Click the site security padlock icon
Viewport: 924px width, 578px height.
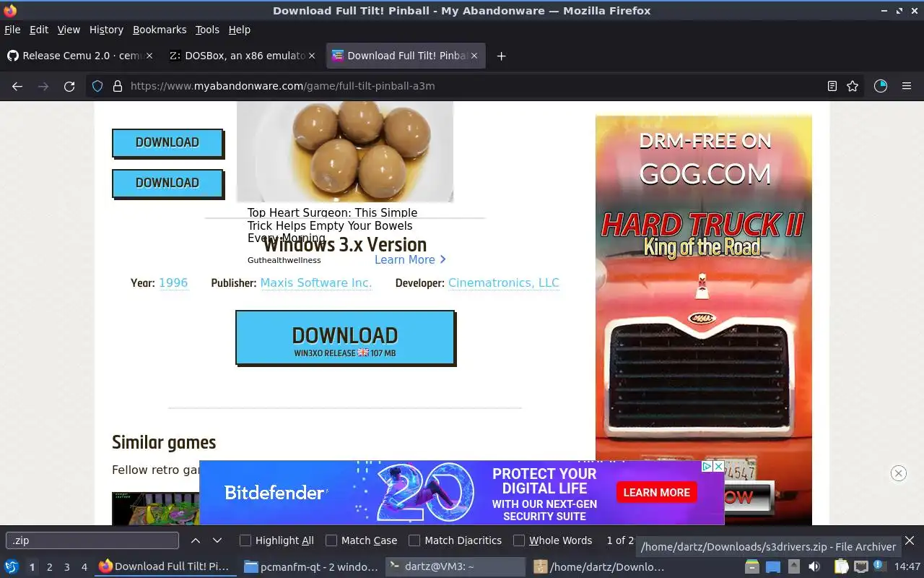pos(118,86)
